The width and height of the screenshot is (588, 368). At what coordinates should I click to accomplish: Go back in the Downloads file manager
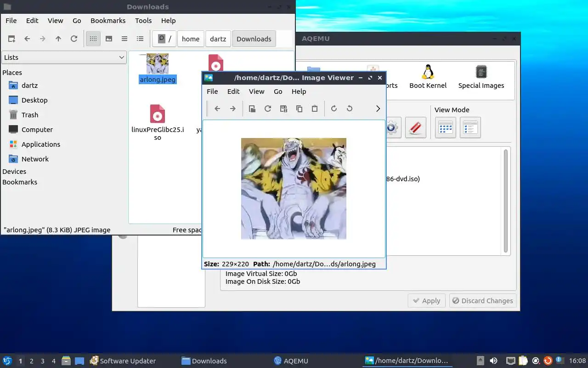[27, 39]
